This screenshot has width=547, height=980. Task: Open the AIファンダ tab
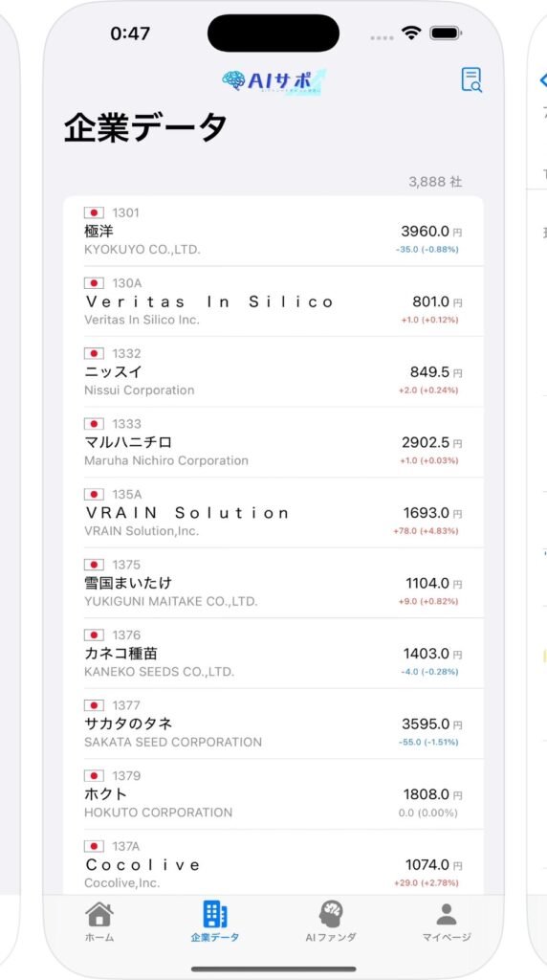point(331,922)
